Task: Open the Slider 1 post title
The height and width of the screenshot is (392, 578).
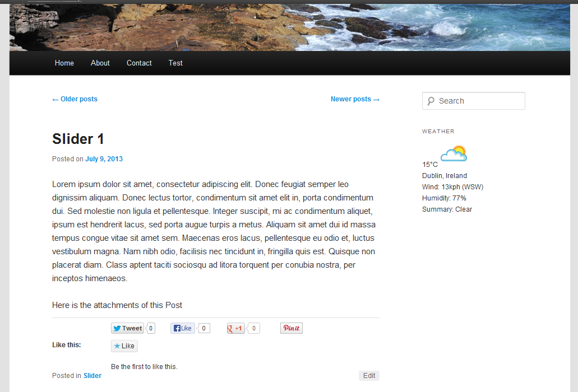Action: pos(78,139)
